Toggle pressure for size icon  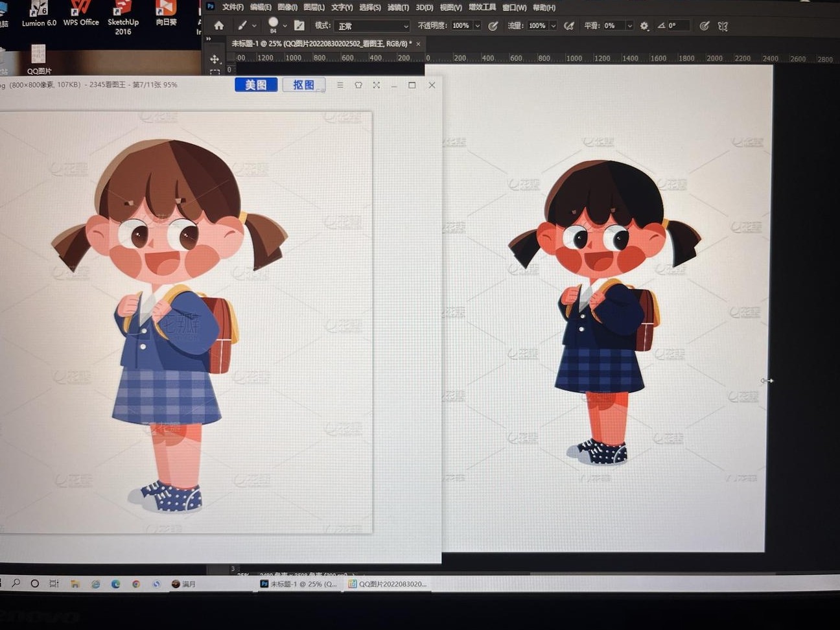[x=705, y=26]
